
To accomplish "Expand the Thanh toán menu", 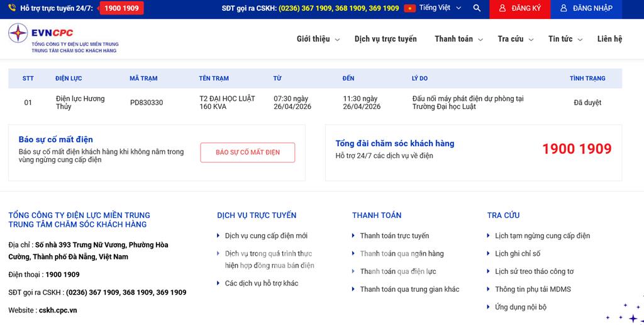I will (458, 39).
